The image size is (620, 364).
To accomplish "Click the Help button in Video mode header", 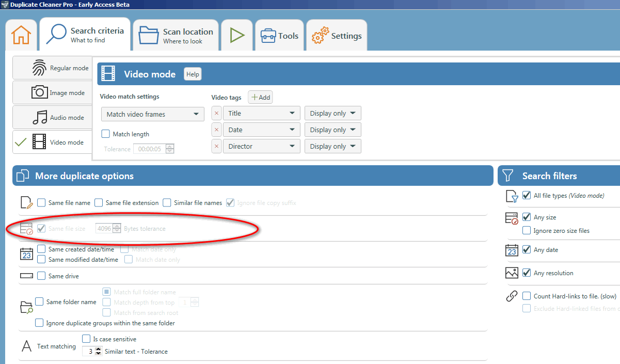I will click(x=193, y=74).
